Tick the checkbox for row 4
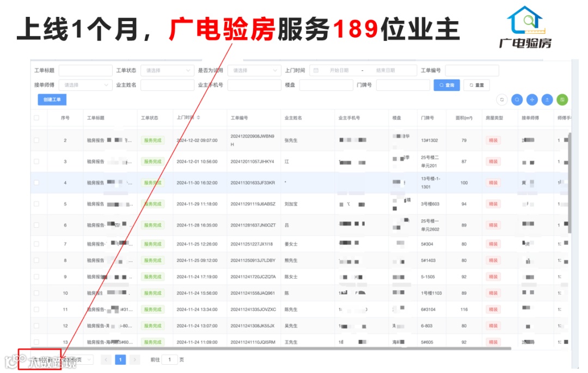This screenshot has width=588, height=373. pos(36,183)
